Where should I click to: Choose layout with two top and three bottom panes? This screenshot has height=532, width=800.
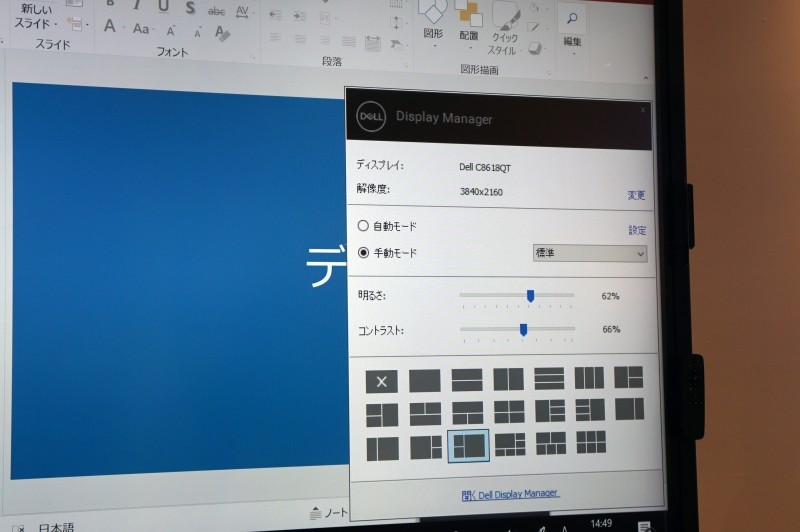click(x=551, y=443)
